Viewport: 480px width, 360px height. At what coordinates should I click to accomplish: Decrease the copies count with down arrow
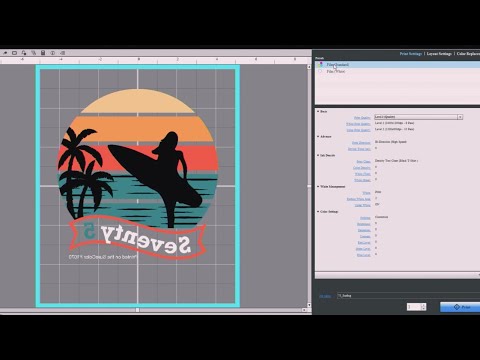[423, 309]
